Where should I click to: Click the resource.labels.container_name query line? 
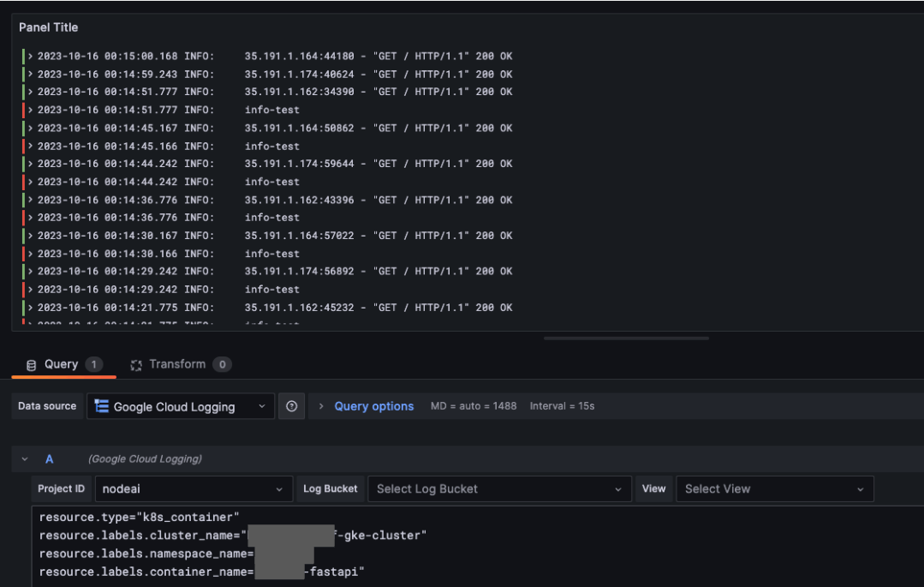click(x=201, y=572)
